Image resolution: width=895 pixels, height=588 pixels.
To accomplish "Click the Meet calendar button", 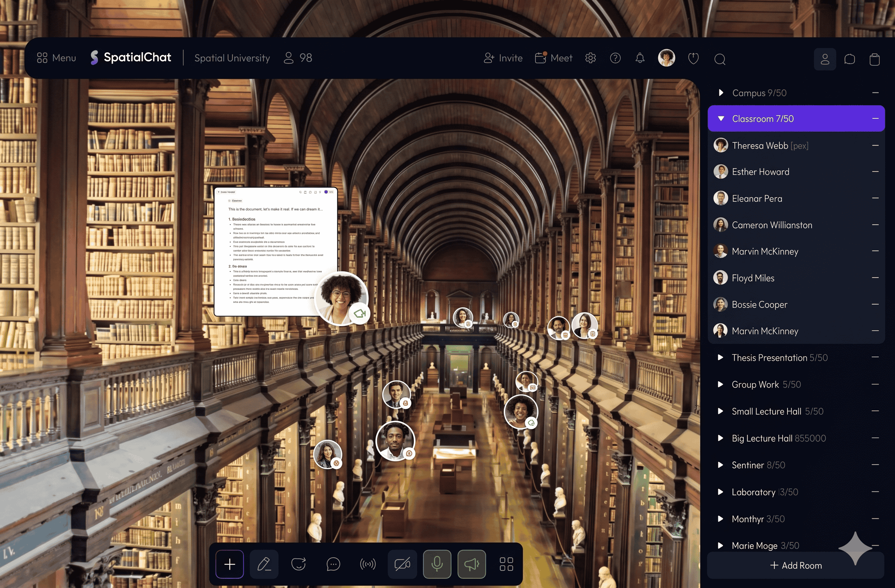I will coord(554,58).
